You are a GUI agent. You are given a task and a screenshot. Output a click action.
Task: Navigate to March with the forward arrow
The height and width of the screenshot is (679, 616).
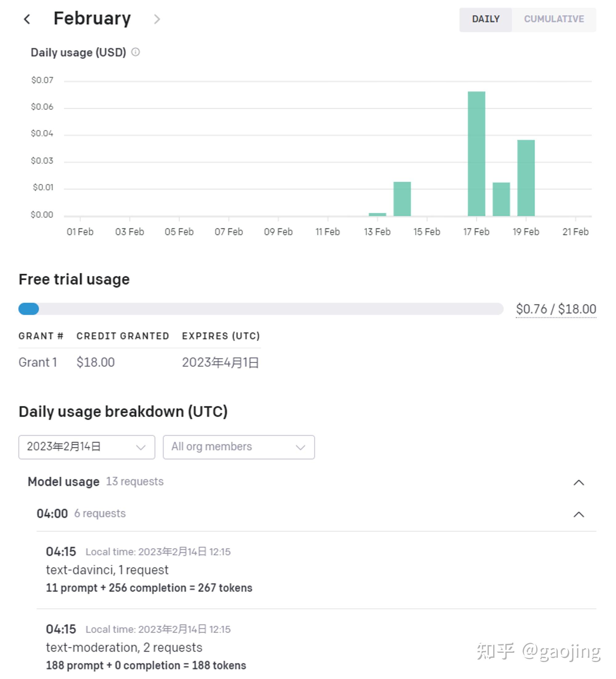point(157,19)
